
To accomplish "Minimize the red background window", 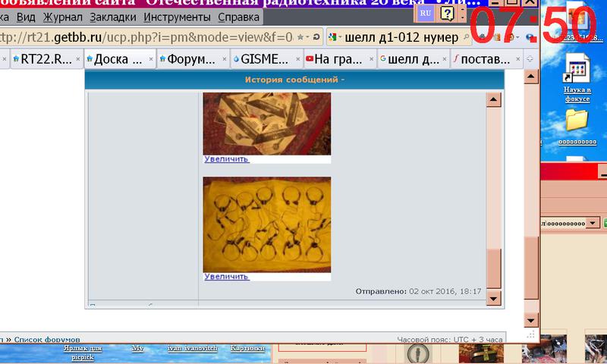I will click(602, 171).
